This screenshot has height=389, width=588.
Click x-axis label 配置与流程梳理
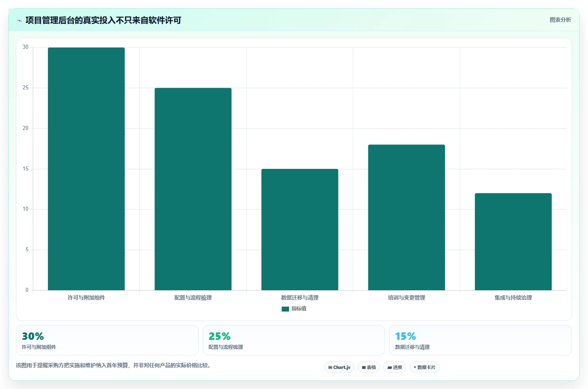tap(193, 298)
